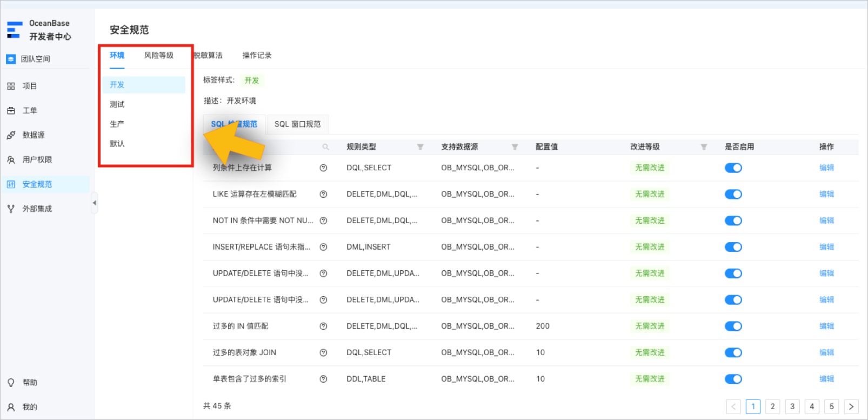Click 编辑 for 列条件上存在计算 rule
The height and width of the screenshot is (420, 868).
click(826, 168)
